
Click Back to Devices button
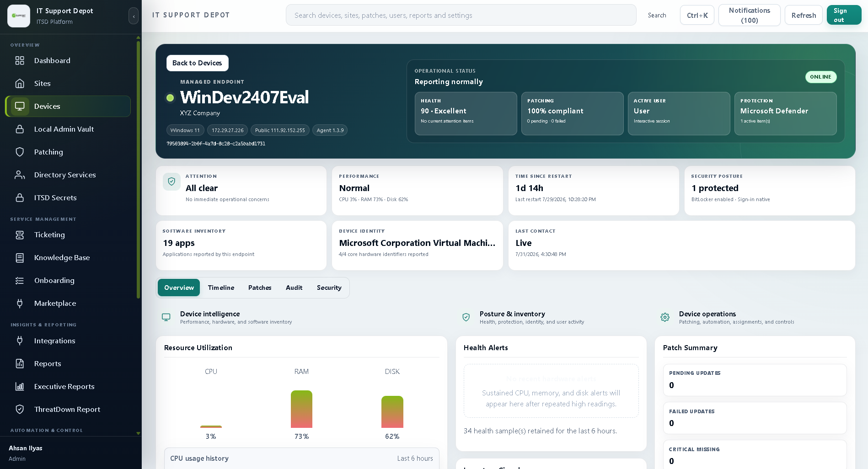(x=197, y=63)
